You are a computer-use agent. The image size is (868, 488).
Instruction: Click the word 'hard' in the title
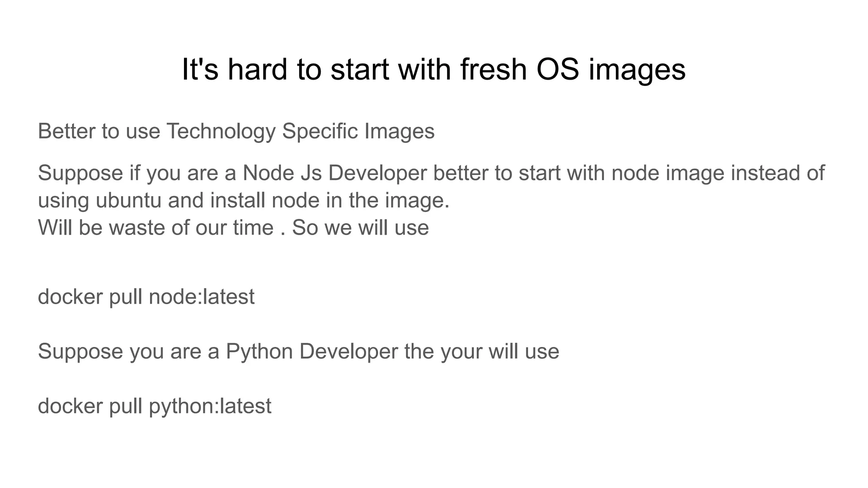tap(257, 69)
